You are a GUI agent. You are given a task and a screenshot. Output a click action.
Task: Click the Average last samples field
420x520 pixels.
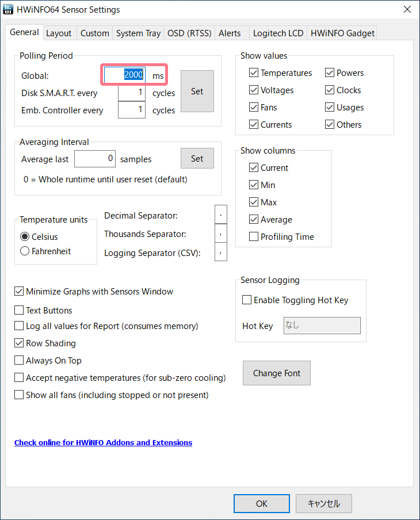95,159
